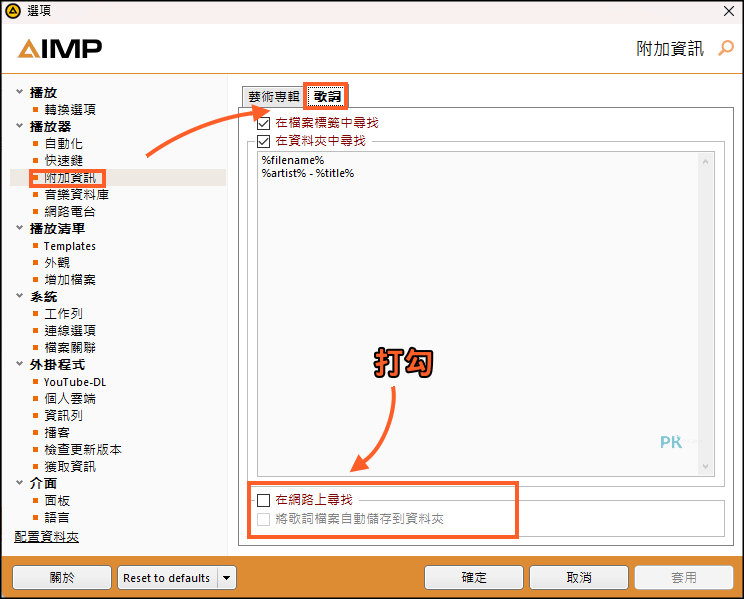Select 檢查更新版本 in the tree

pyautogui.click(x=83, y=450)
